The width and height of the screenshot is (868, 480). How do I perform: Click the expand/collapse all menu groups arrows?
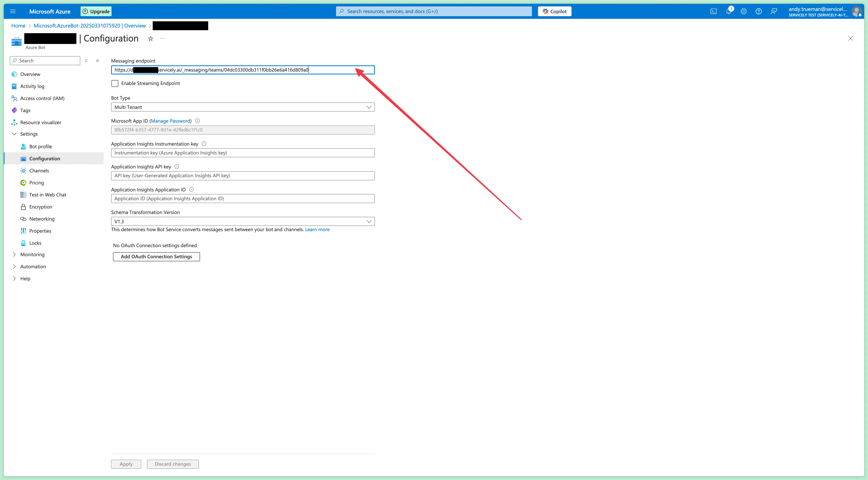tap(86, 61)
